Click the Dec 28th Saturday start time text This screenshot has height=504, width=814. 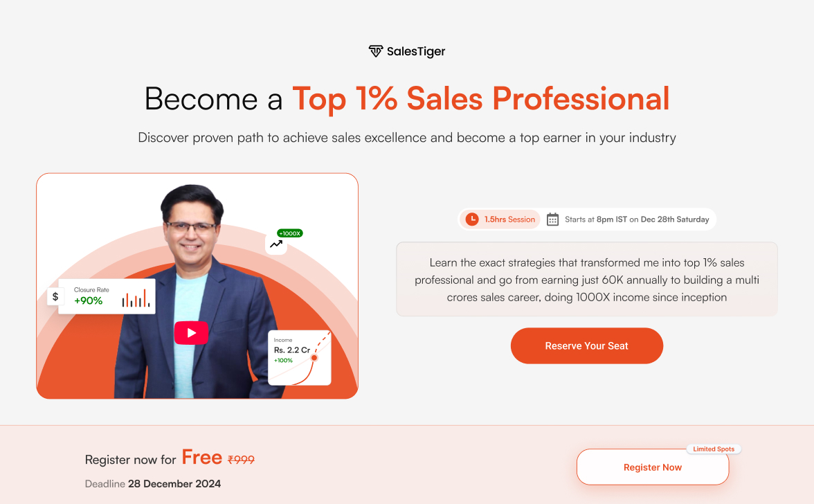675,219
